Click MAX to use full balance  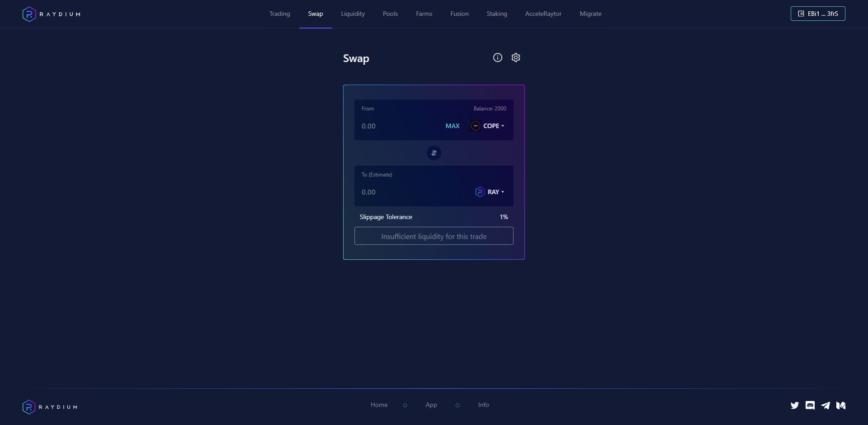[x=453, y=126]
